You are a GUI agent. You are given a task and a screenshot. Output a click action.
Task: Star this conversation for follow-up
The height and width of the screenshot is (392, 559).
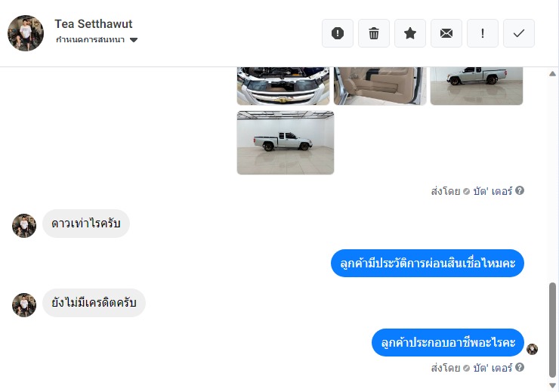[x=410, y=33]
